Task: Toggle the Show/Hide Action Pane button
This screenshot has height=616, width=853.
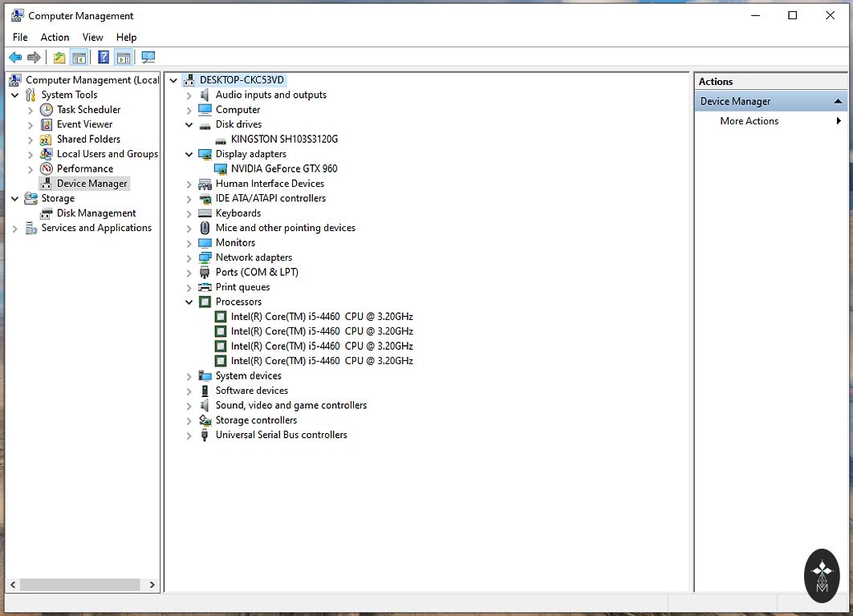Action: [123, 57]
